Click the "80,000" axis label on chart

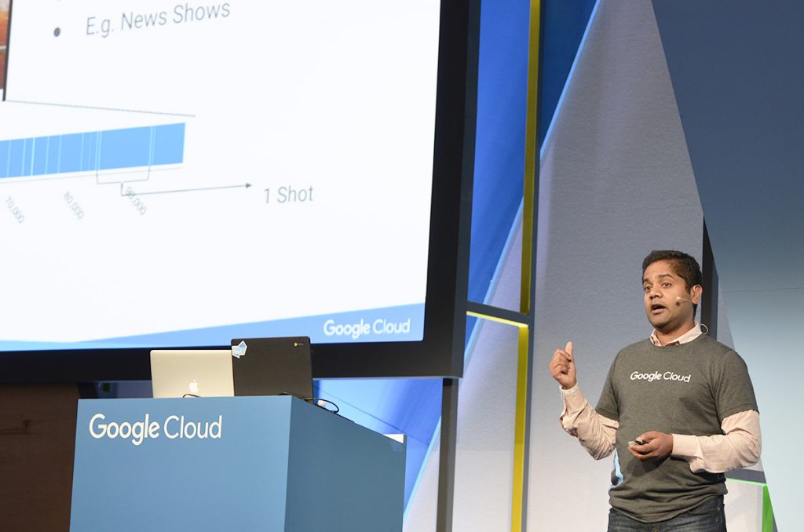73,205
